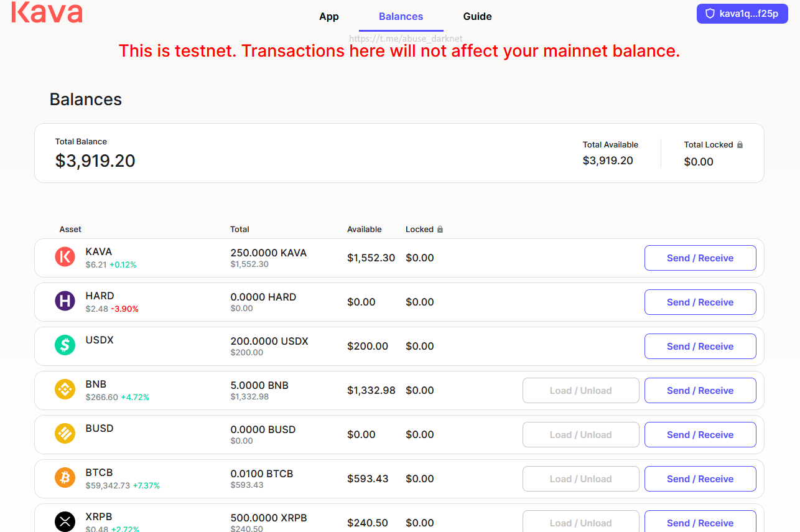Click the 500.0000 XRPB total
This screenshot has width=800, height=532.
coord(269,518)
